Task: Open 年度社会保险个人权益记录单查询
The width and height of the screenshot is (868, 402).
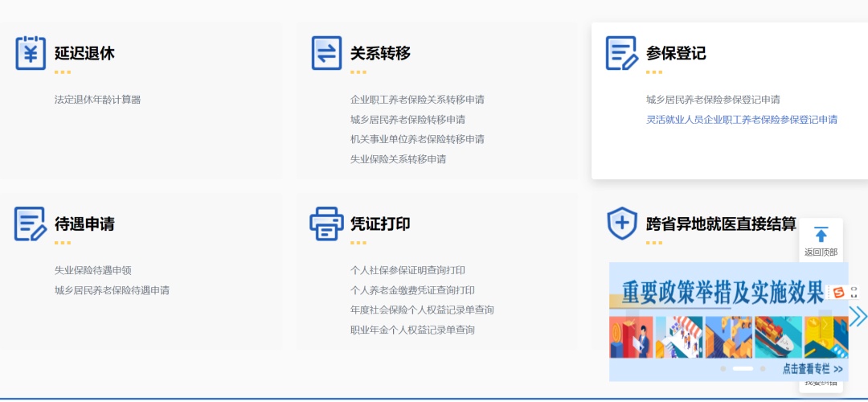Action: coord(423,310)
